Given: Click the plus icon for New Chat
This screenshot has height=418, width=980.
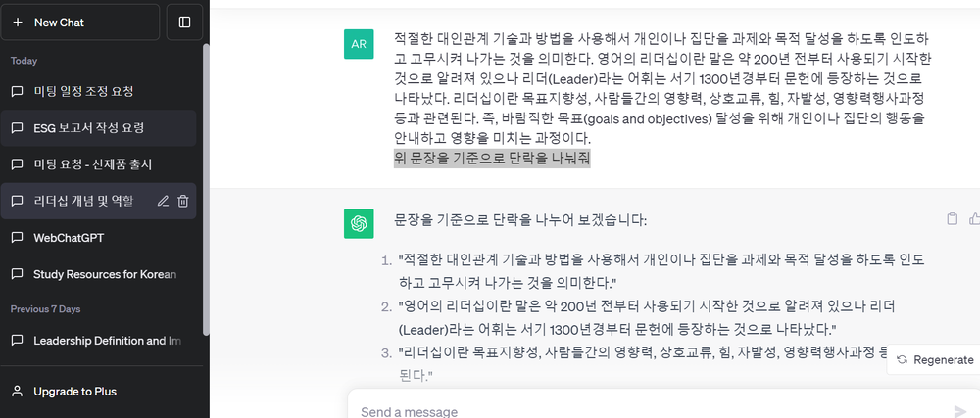Looking at the screenshot, I should coord(18,22).
